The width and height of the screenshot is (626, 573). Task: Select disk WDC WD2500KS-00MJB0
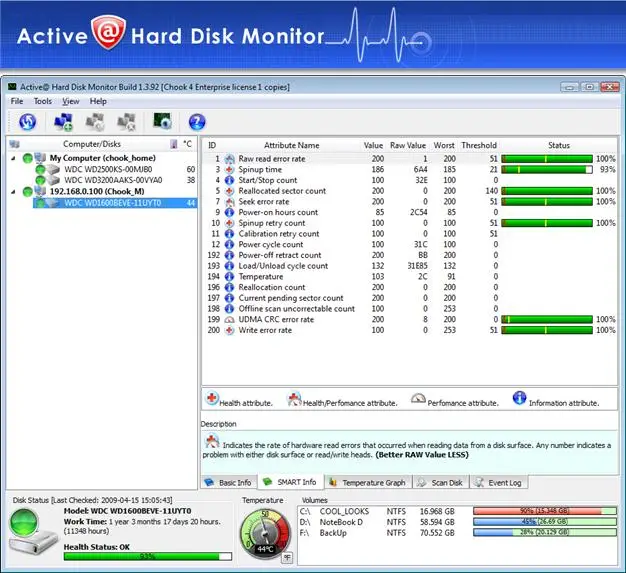tap(108, 169)
